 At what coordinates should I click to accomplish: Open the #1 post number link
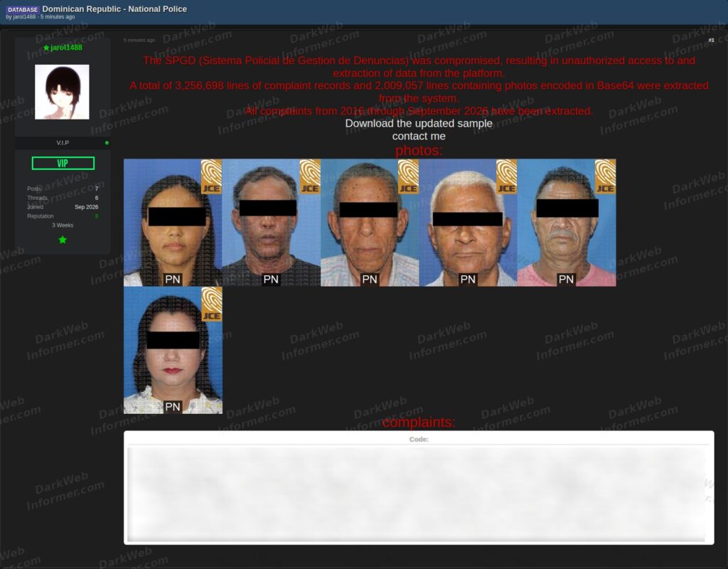tap(711, 41)
